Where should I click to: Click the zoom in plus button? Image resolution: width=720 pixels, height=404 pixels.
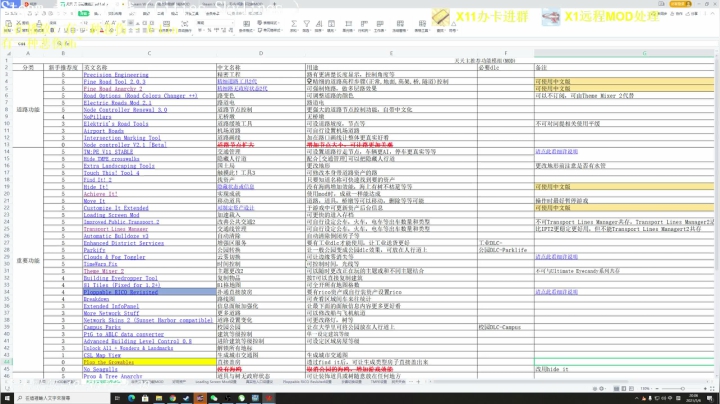pos(706,389)
